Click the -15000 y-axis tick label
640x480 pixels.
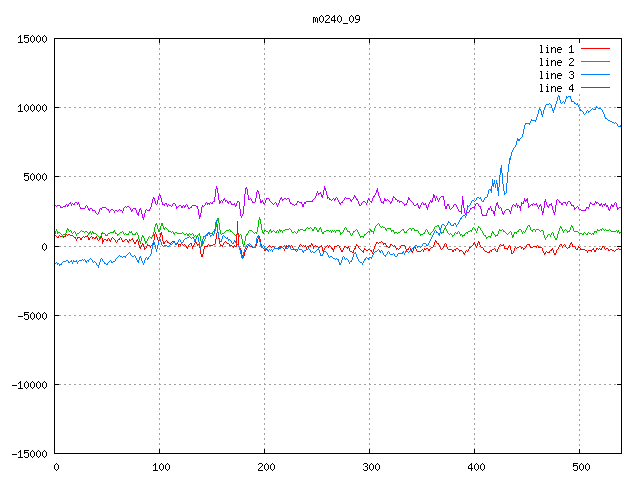coord(29,454)
